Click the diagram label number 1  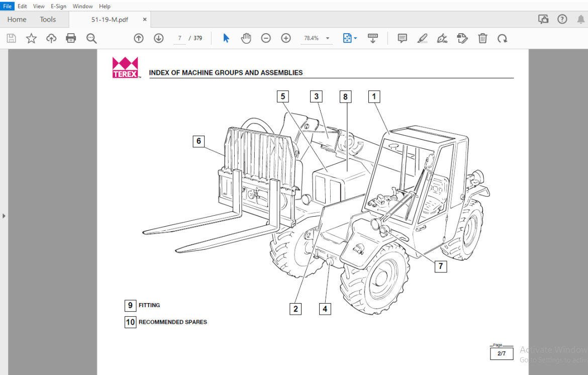point(374,97)
